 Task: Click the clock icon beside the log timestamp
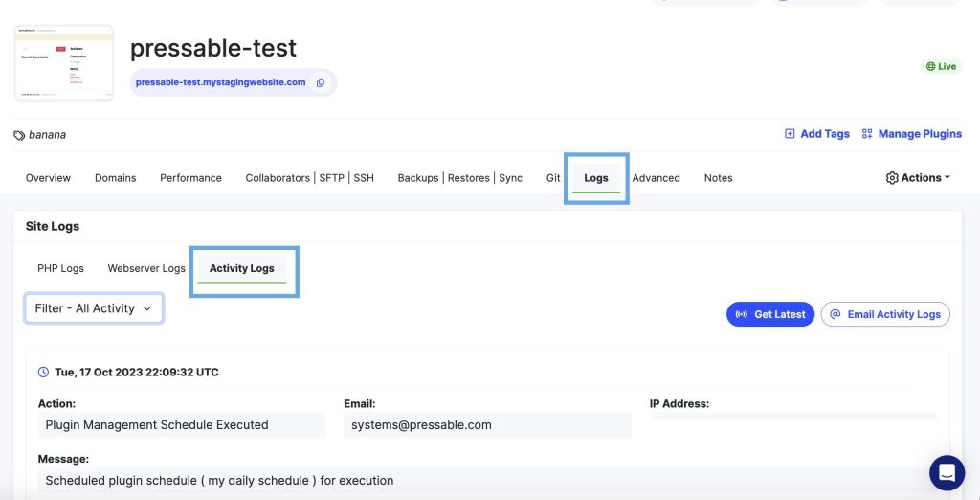pos(43,372)
